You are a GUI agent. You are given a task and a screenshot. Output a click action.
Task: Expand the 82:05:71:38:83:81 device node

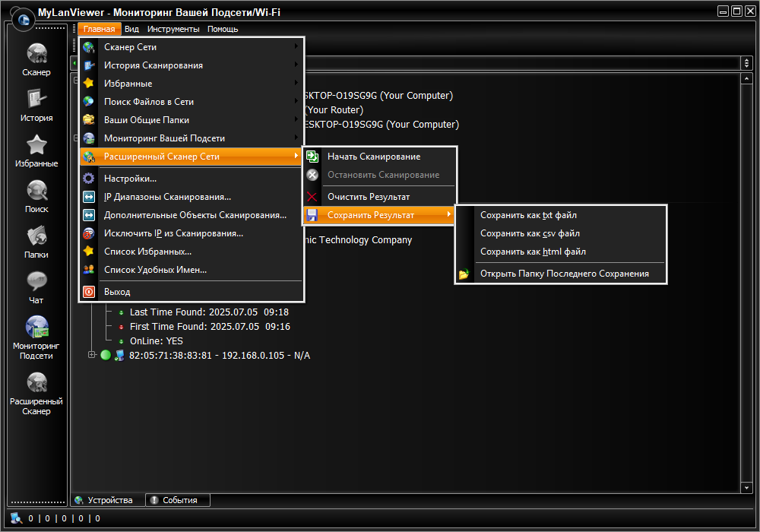tap(92, 355)
